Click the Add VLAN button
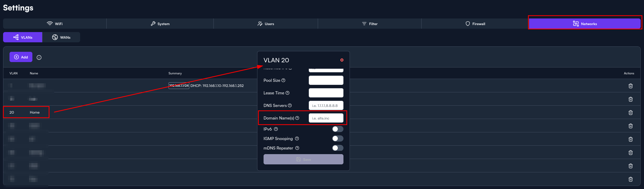The width and height of the screenshot is (644, 189). point(21,57)
